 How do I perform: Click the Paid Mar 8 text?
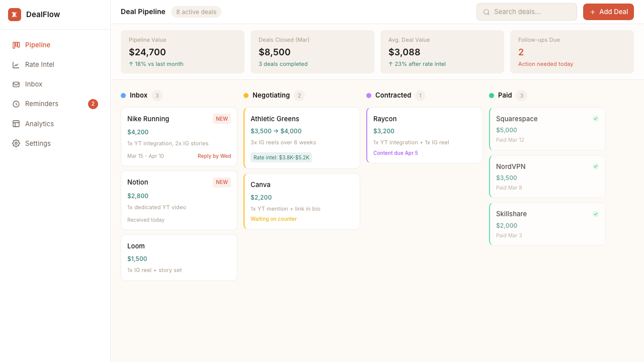click(x=509, y=188)
